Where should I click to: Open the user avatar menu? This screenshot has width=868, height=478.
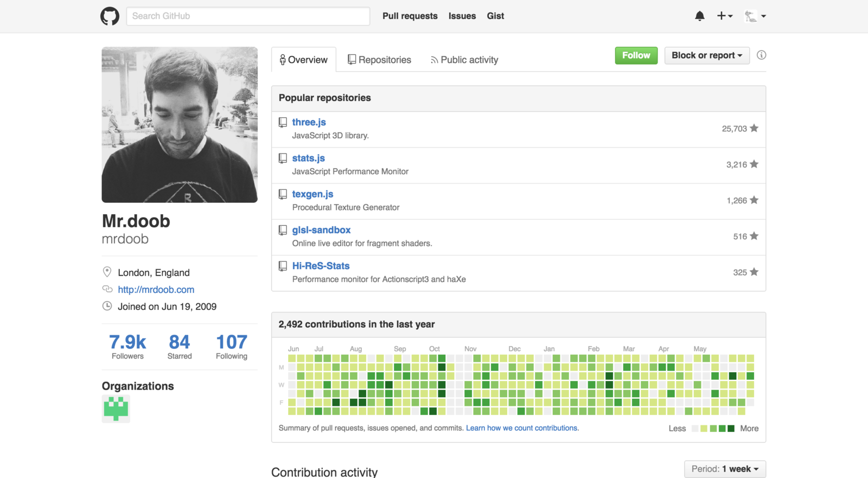click(755, 16)
